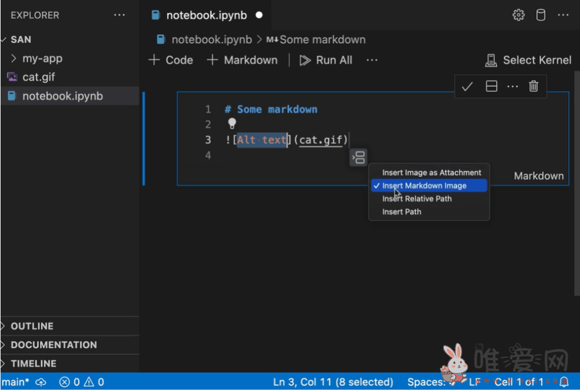Select Insert Relative Path option
Screen dimensions: 580x392
point(416,198)
